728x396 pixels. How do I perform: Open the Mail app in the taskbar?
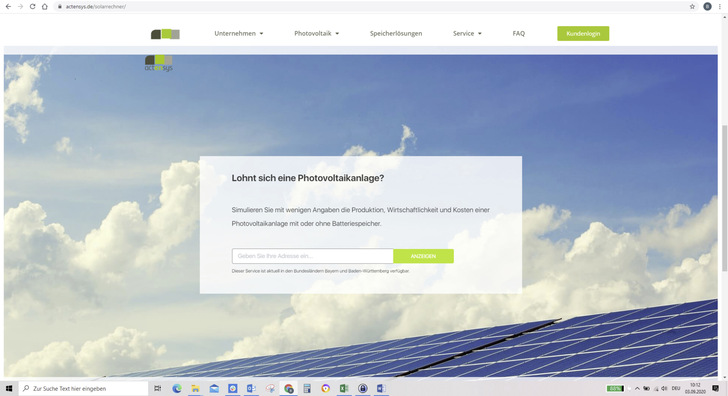click(x=214, y=389)
